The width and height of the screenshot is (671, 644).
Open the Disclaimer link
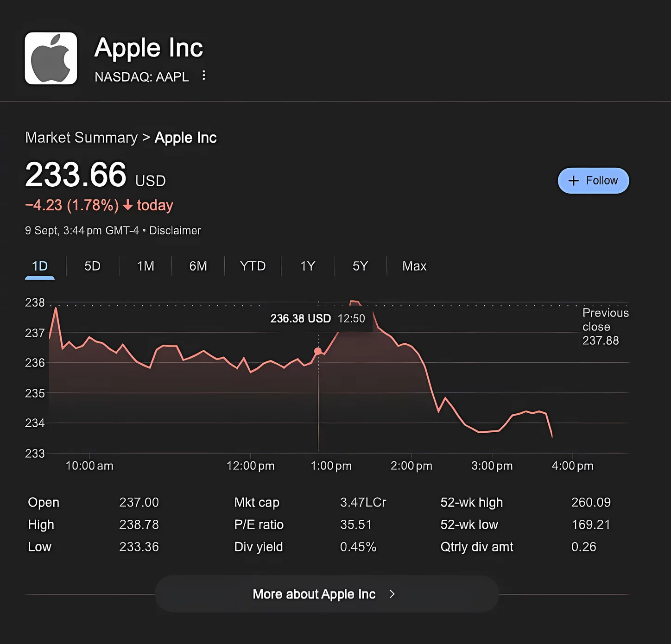click(x=175, y=231)
